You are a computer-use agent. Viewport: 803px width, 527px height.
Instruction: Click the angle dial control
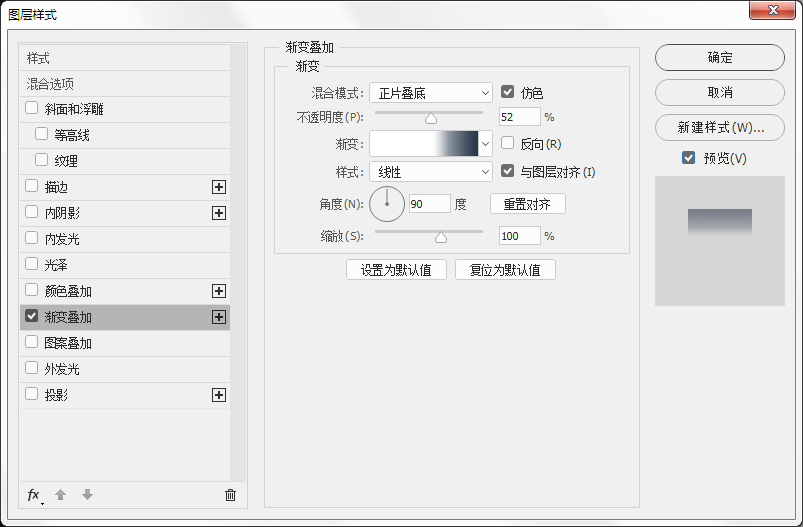387,204
